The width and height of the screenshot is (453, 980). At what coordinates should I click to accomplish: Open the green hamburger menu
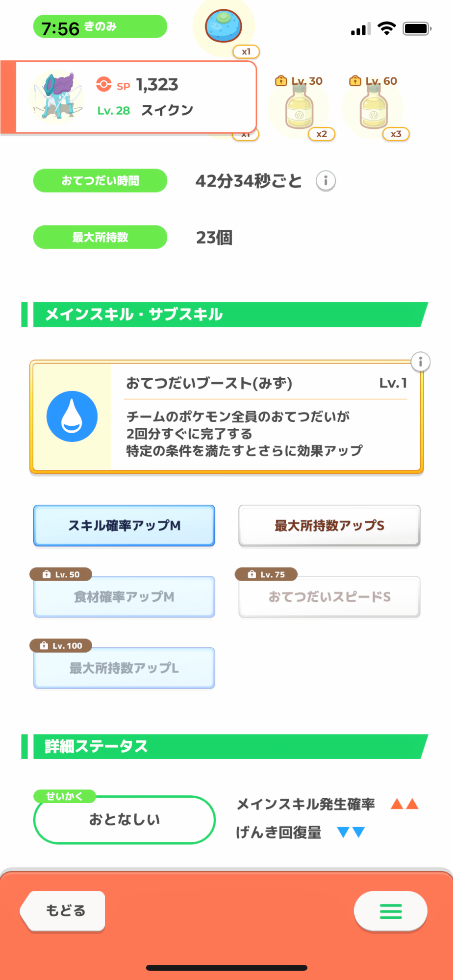point(390,911)
